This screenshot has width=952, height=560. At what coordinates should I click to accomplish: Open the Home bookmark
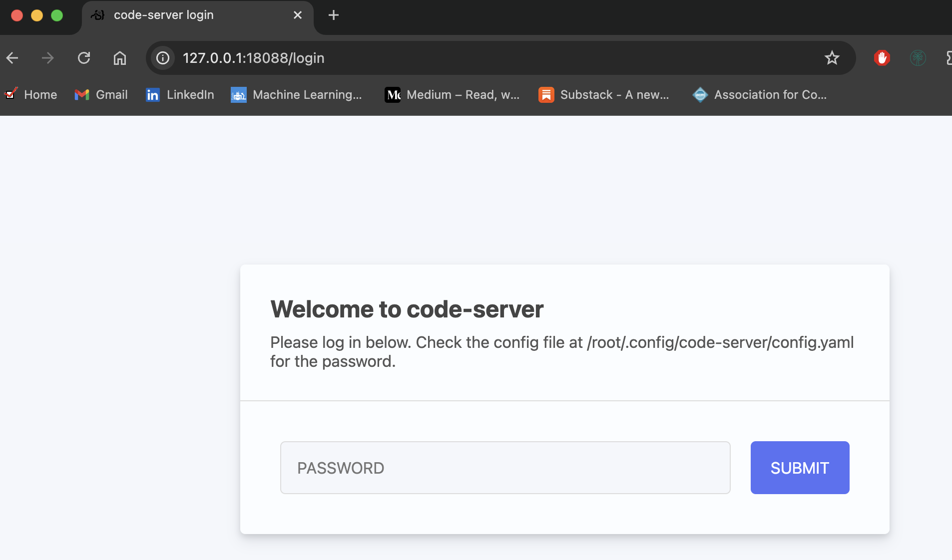coord(31,95)
